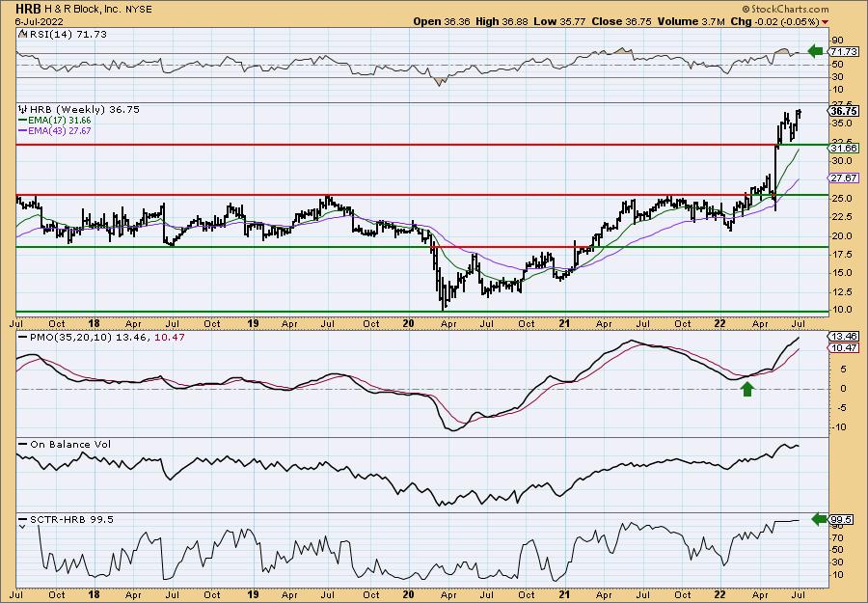
Task: Click the Chg -0.02 (-0.05%) value
Action: (775, 21)
